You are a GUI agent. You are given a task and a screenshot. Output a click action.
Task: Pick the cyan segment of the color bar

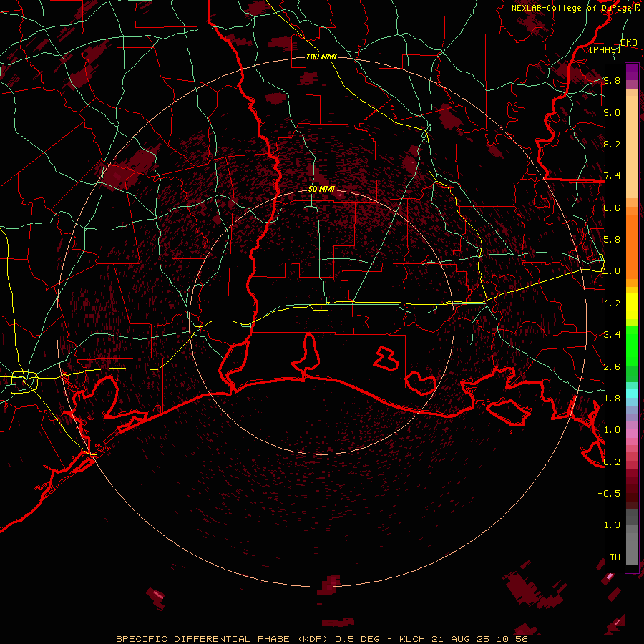(632, 394)
